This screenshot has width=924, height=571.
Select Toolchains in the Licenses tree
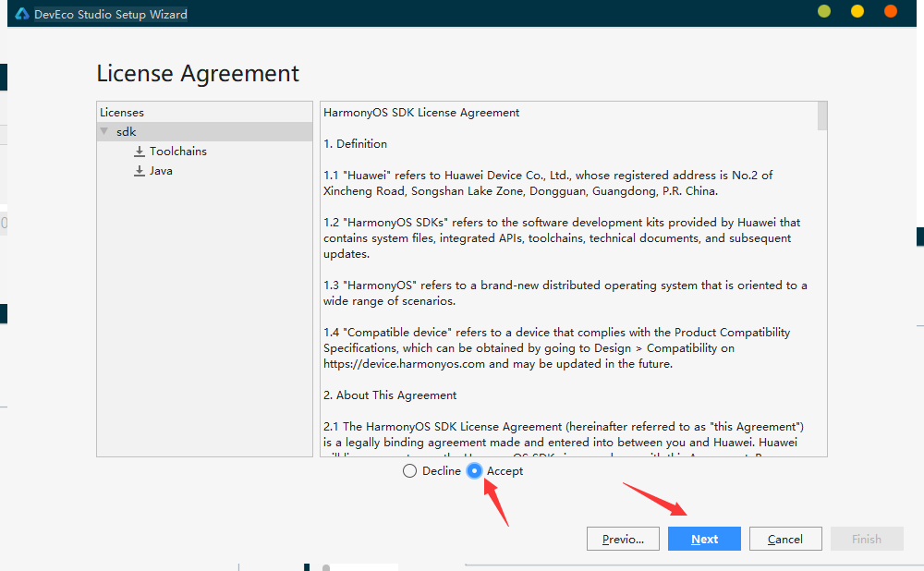click(x=178, y=152)
